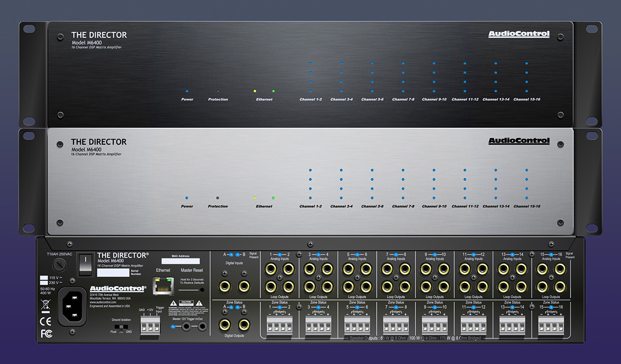Click the Channel 15-16 label on black panel

(x=527, y=99)
